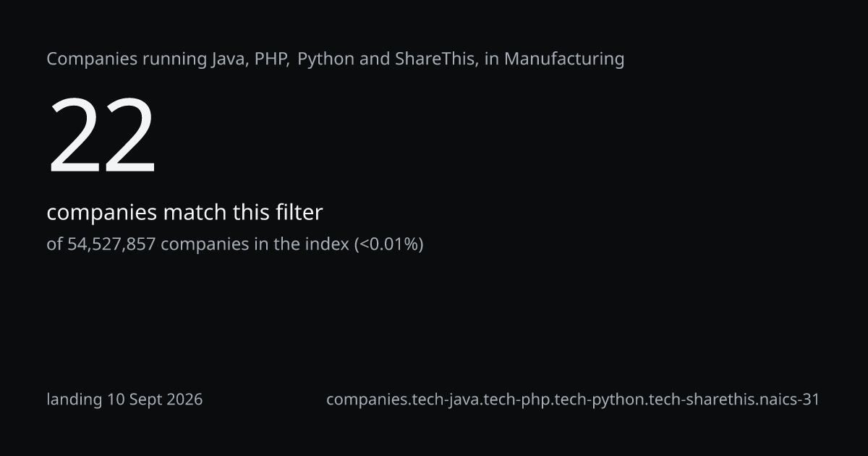Click ShareThis in the heading
The height and width of the screenshot is (456, 868).
436,59
